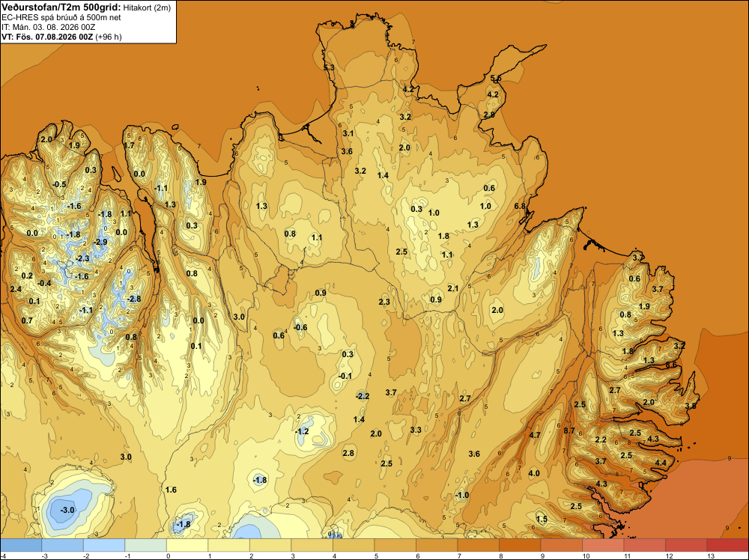Image resolution: width=749 pixels, height=560 pixels.
Task: Select the '-0.6' temperature value
Action: (x=300, y=327)
